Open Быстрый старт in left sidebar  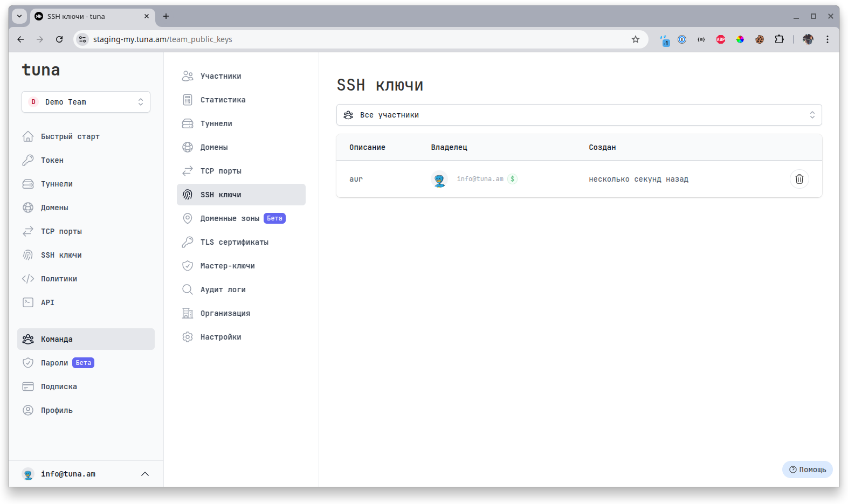[x=86, y=136]
